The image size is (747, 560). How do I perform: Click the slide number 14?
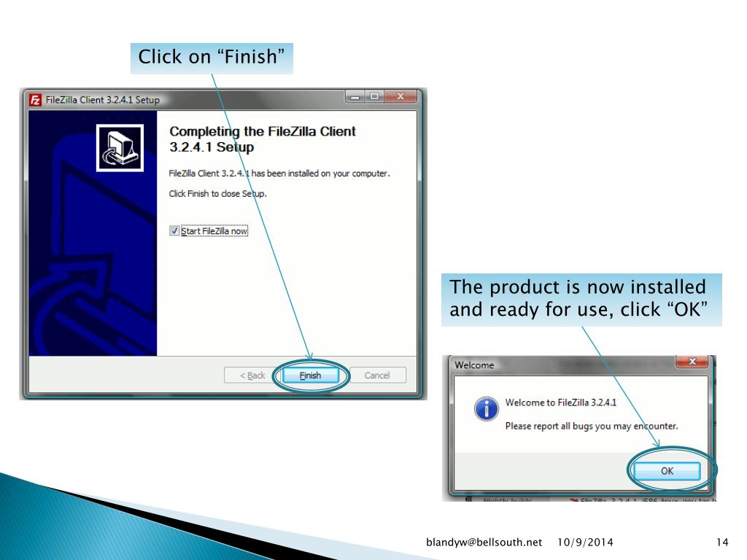pyautogui.click(x=722, y=542)
